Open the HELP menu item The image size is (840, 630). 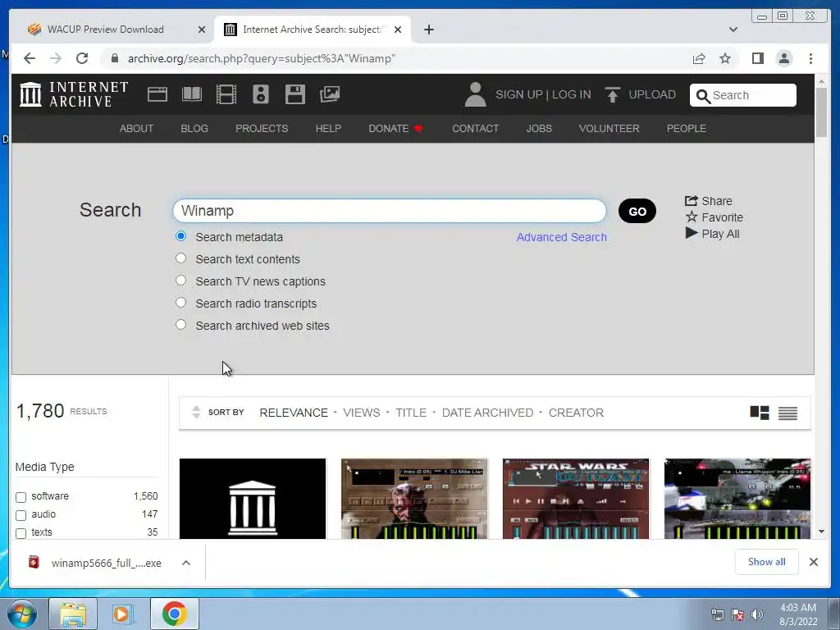point(328,129)
